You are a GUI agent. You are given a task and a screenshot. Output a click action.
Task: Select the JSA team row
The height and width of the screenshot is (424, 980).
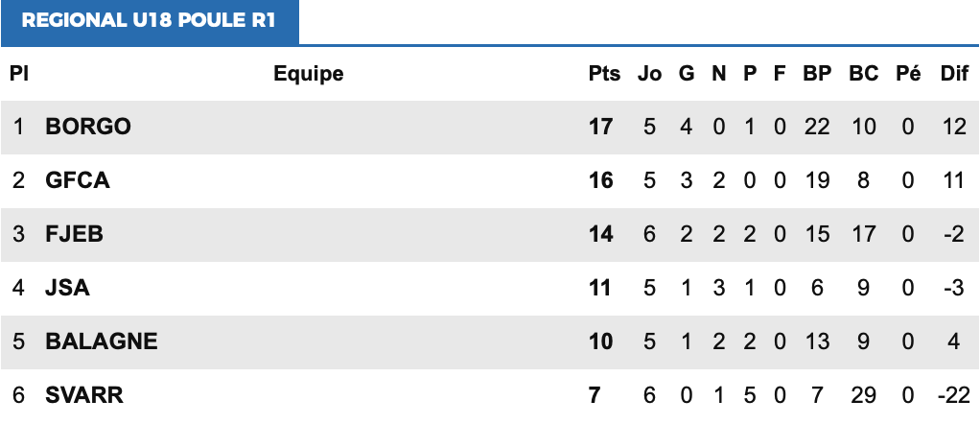click(68, 288)
